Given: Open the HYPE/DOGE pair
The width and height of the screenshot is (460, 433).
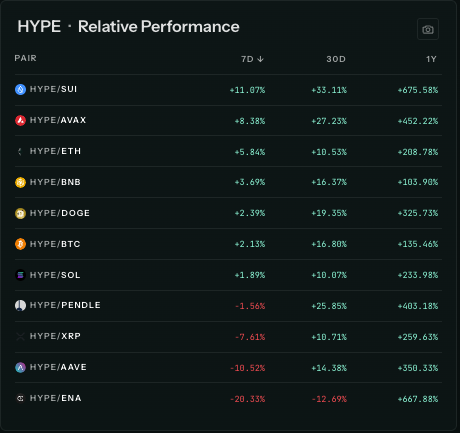Looking at the screenshot, I should tap(60, 213).
